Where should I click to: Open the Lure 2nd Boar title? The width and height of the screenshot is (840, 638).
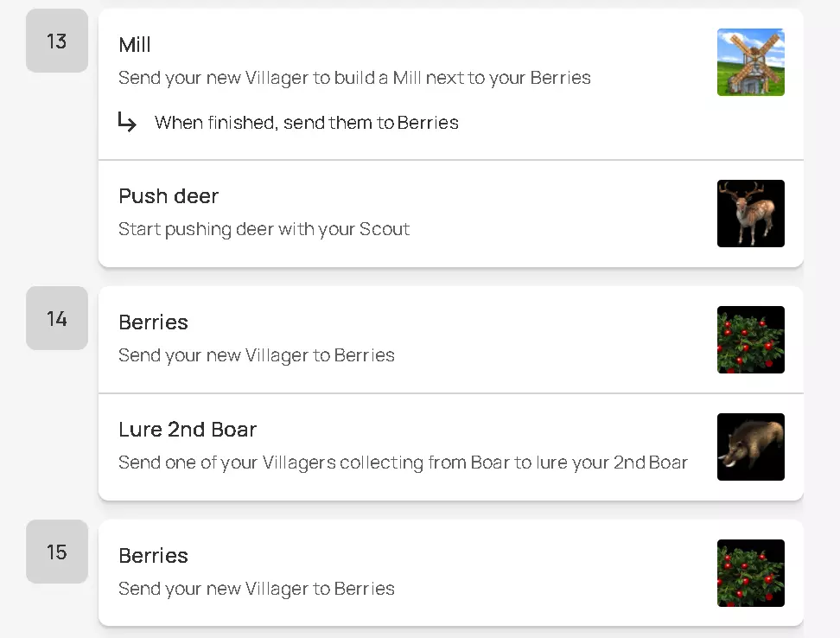pyautogui.click(x=188, y=430)
